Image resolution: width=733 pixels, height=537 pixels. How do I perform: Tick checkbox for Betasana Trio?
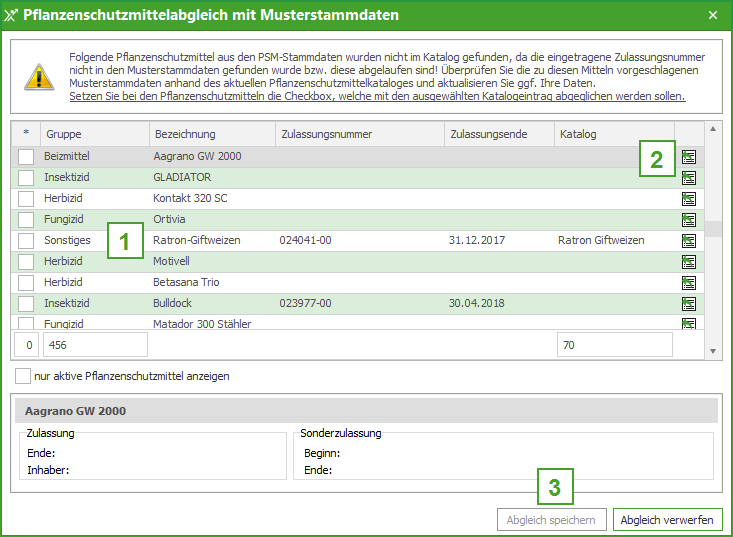[26, 283]
